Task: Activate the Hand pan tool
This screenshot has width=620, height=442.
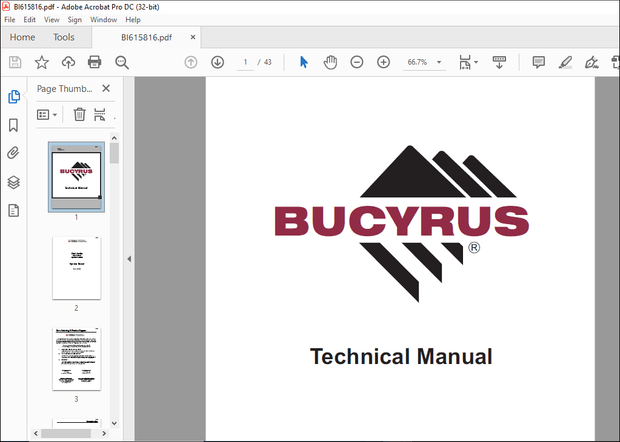Action: tap(330, 62)
